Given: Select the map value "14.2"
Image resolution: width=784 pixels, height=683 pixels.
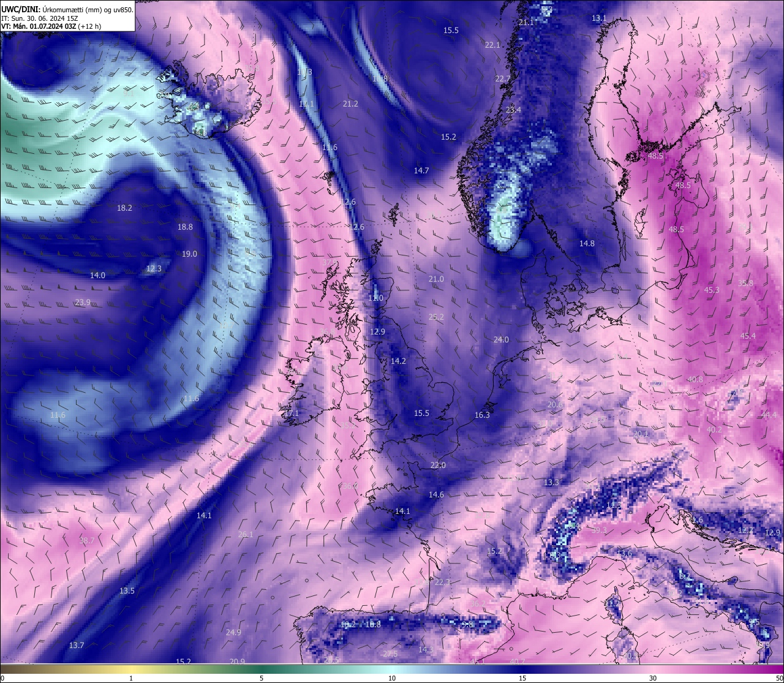Looking at the screenshot, I should pos(398,361).
